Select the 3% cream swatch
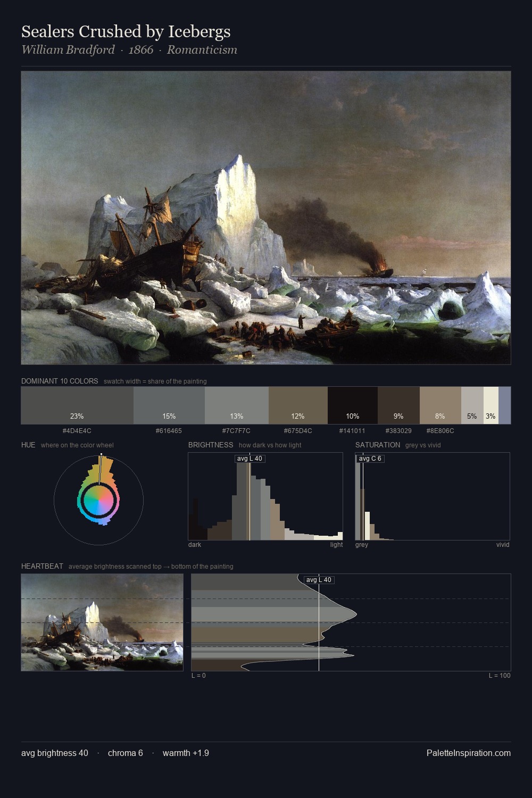Viewport: 532px width, 798px height. (491, 405)
